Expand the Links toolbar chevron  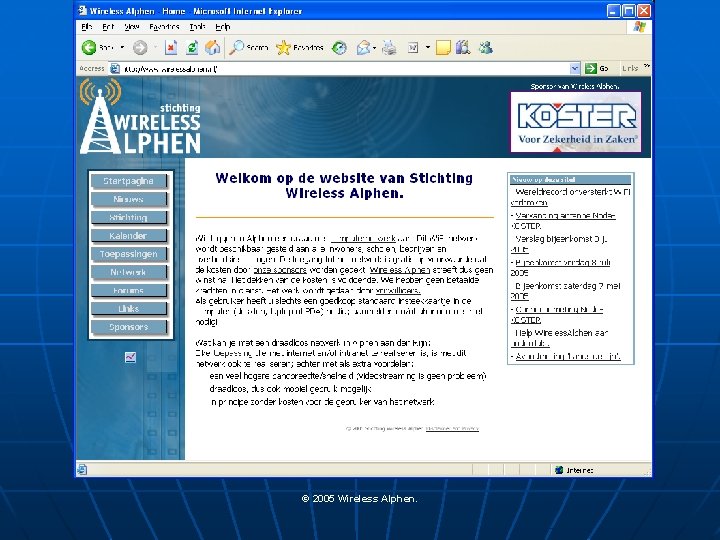tap(647, 67)
